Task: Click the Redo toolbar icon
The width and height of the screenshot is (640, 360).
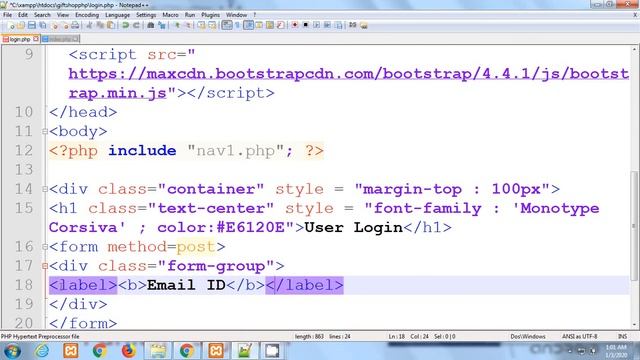Action: click(x=136, y=25)
